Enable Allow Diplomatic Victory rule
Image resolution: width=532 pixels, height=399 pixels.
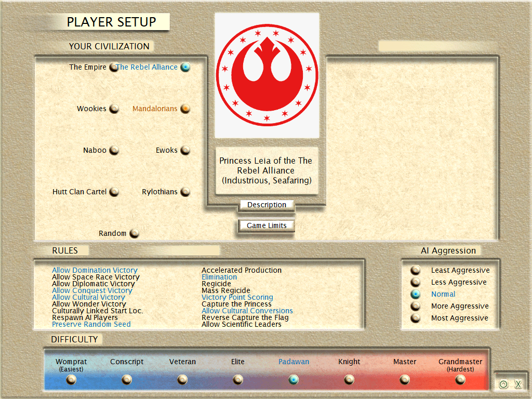point(94,284)
